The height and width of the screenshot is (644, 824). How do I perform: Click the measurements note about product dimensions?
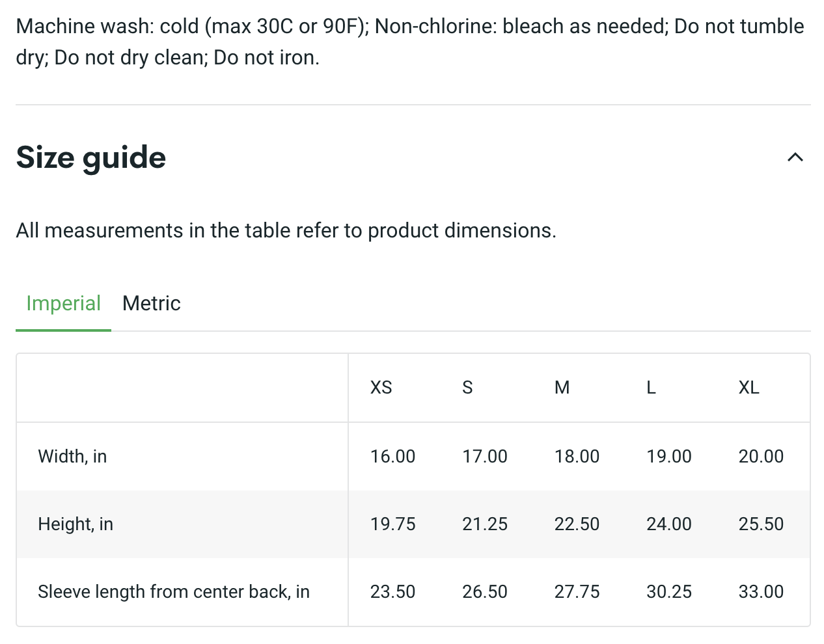click(x=286, y=230)
